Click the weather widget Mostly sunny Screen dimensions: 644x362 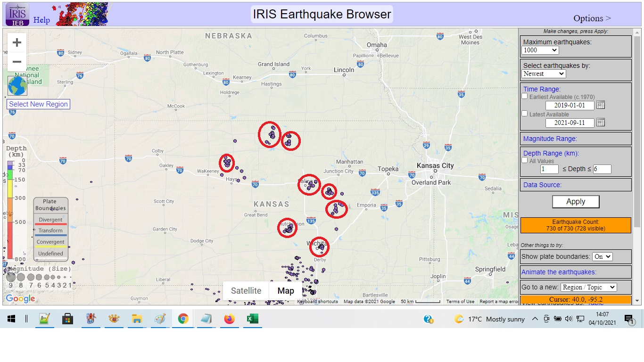pos(490,319)
